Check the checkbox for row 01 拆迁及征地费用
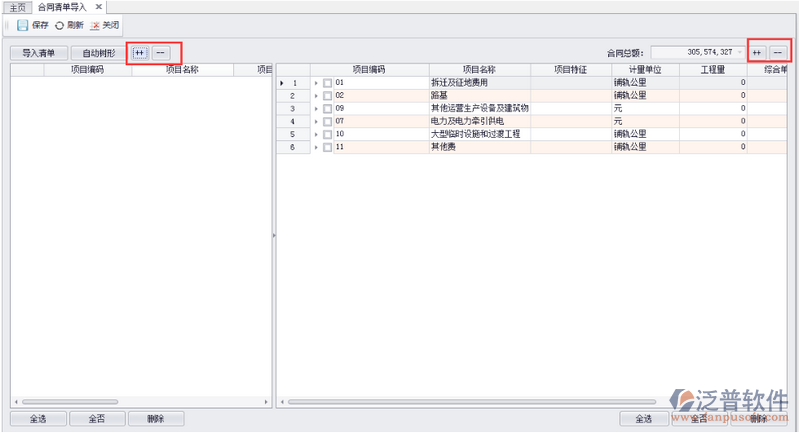 (327, 83)
